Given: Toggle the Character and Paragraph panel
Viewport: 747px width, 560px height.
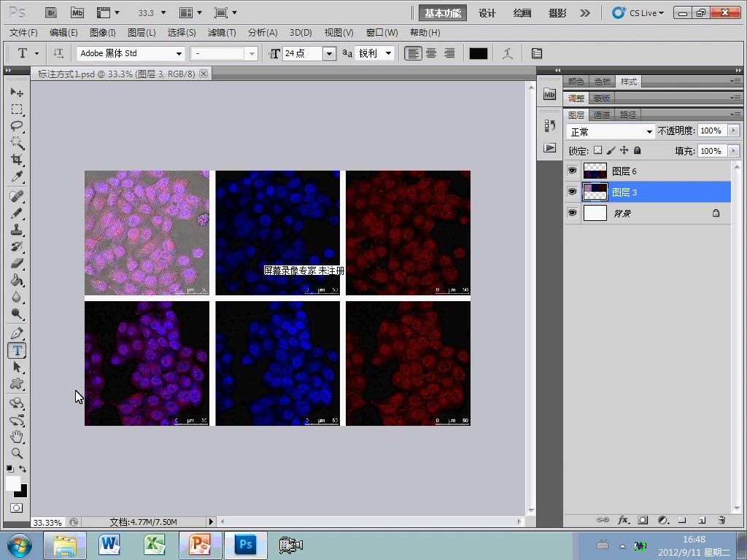Looking at the screenshot, I should pyautogui.click(x=537, y=53).
